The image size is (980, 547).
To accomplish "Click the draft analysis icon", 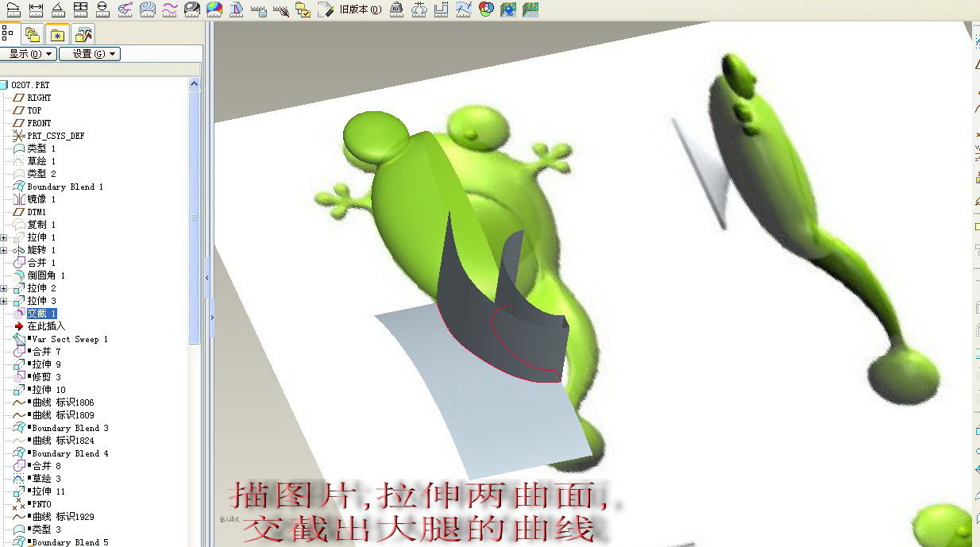I will [x=236, y=10].
